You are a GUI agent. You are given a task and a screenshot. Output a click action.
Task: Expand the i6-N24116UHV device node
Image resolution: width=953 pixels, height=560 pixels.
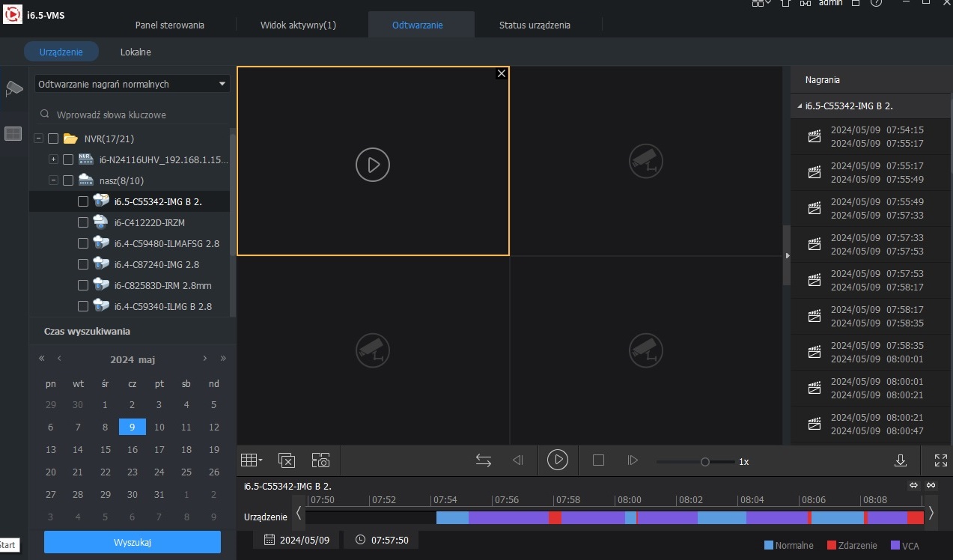[x=53, y=159]
